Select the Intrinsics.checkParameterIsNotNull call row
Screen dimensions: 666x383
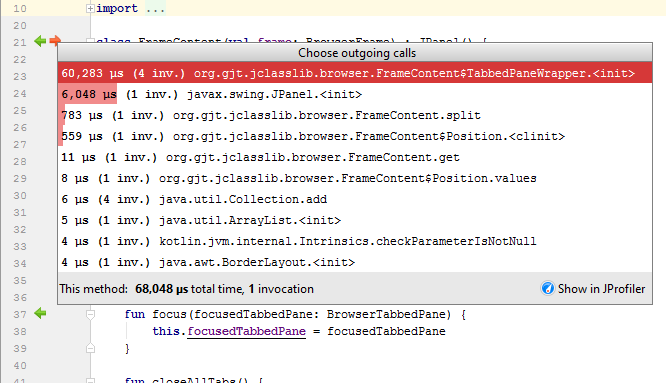point(355,241)
